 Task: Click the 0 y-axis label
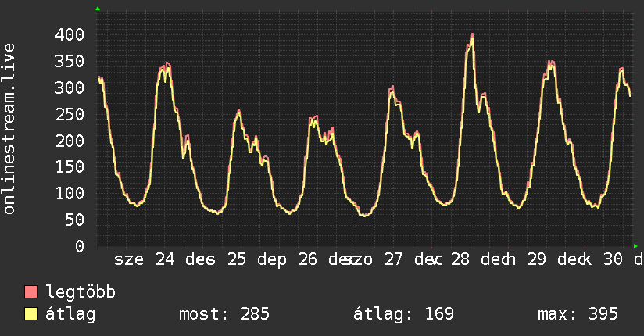(x=80, y=246)
